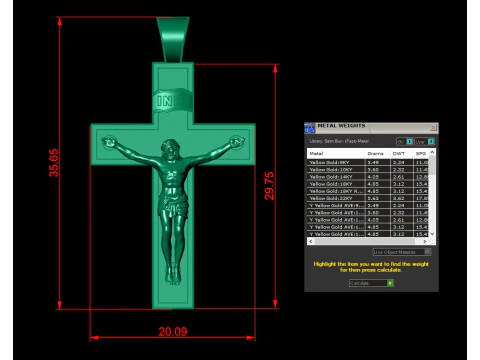Click the 5.63 grams cell

click(x=377, y=198)
